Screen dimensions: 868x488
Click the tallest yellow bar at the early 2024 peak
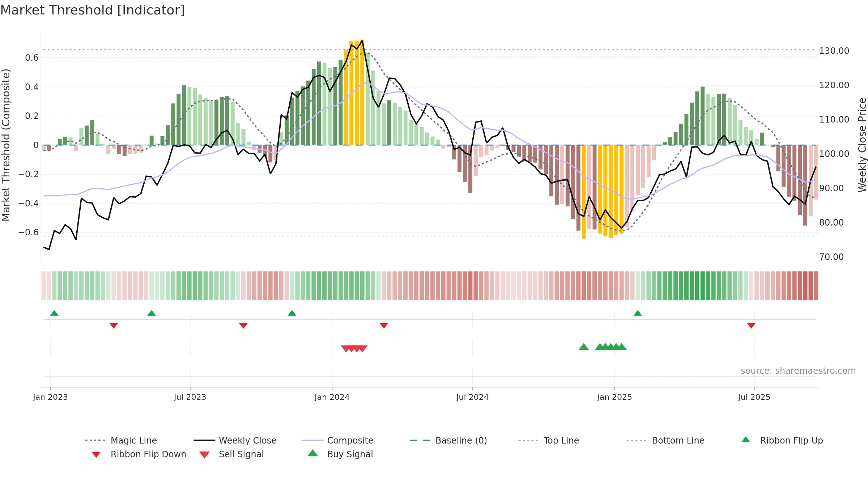tap(362, 92)
